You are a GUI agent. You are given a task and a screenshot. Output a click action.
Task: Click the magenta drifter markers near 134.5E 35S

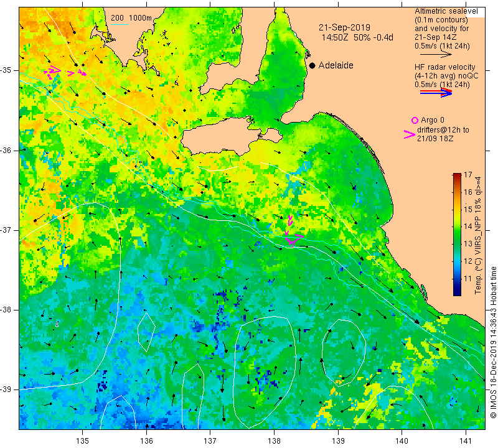pos(53,72)
